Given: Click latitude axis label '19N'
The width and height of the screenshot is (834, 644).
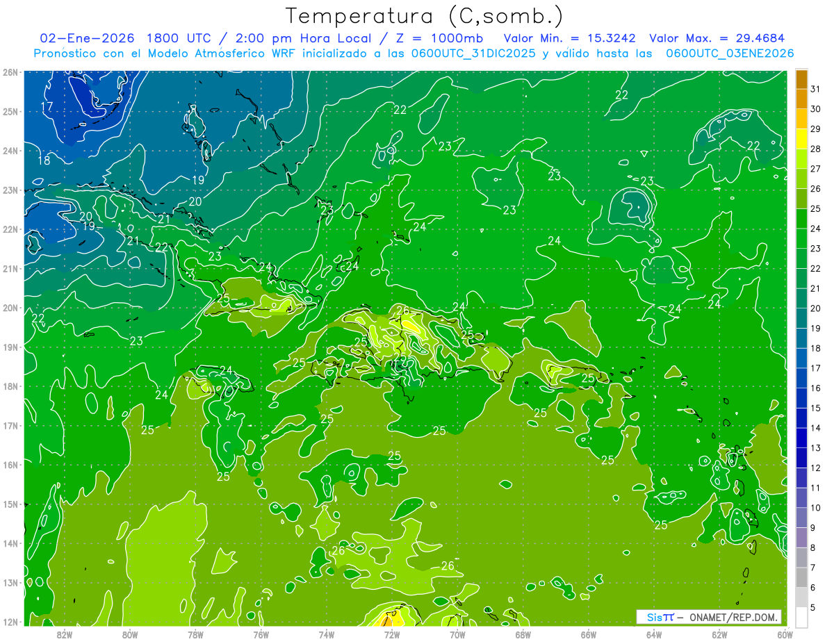Looking at the screenshot, I should [x=10, y=347].
